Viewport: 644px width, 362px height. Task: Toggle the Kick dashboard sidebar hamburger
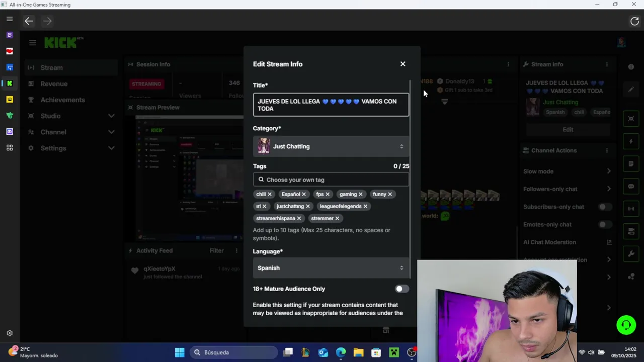[x=32, y=43]
